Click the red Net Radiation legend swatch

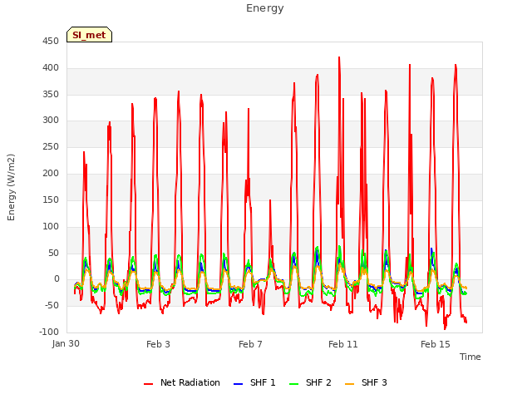coord(149,384)
